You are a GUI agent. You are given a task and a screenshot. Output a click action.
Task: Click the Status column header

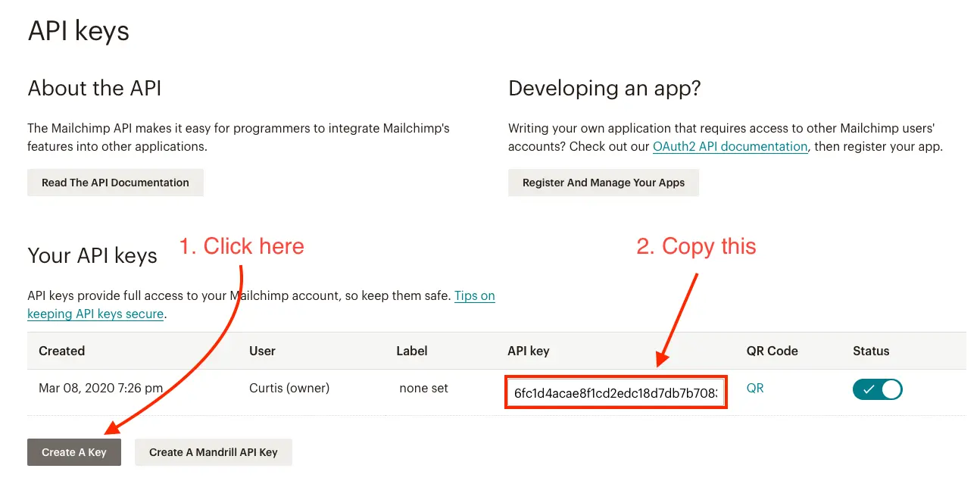870,351
